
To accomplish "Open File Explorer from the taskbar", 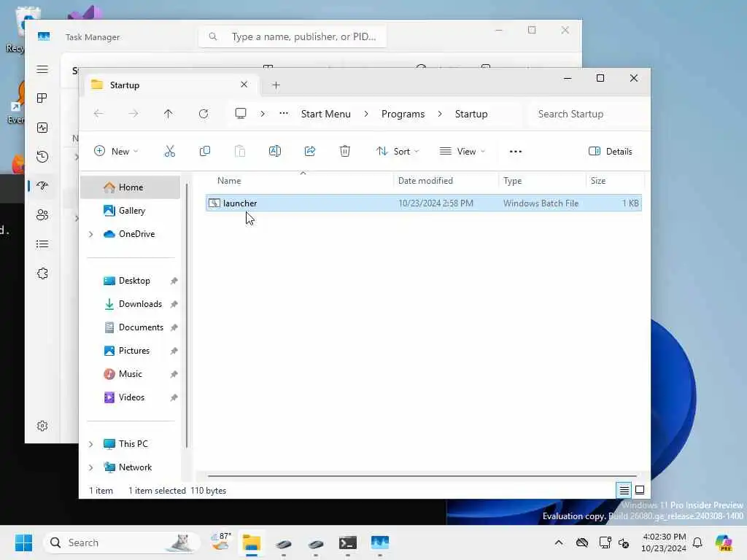I will (252, 542).
